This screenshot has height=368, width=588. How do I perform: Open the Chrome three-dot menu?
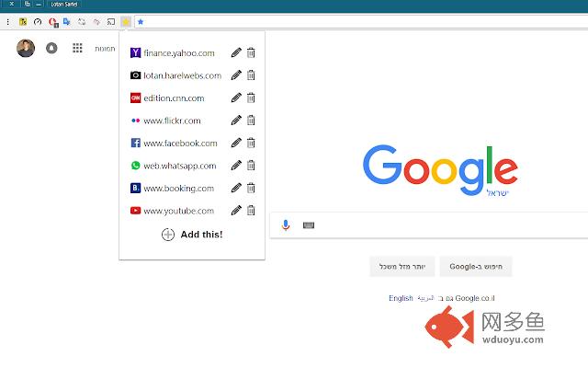click(x=8, y=22)
